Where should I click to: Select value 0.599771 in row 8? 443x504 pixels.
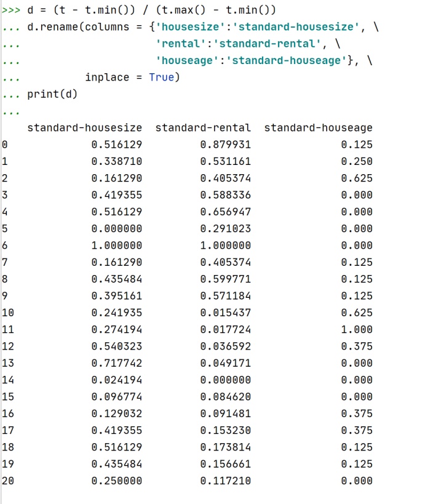[225, 279]
